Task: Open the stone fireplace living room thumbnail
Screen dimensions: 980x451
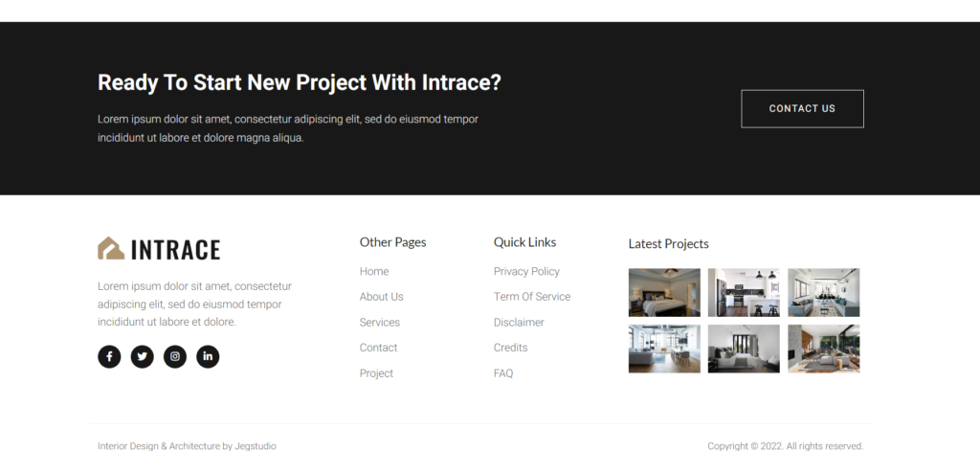Action: click(823, 349)
